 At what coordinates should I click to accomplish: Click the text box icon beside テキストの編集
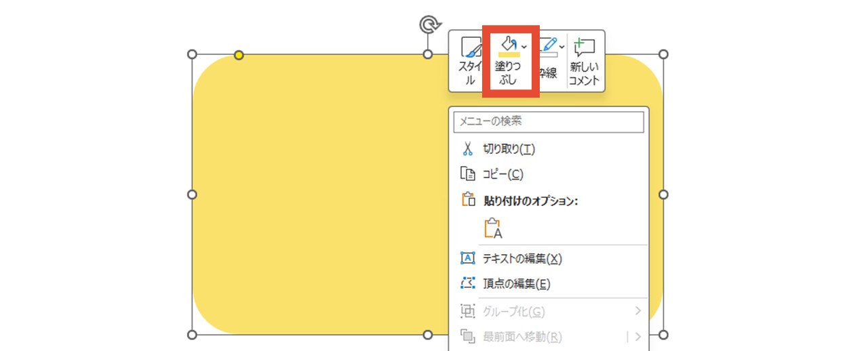pyautogui.click(x=468, y=258)
